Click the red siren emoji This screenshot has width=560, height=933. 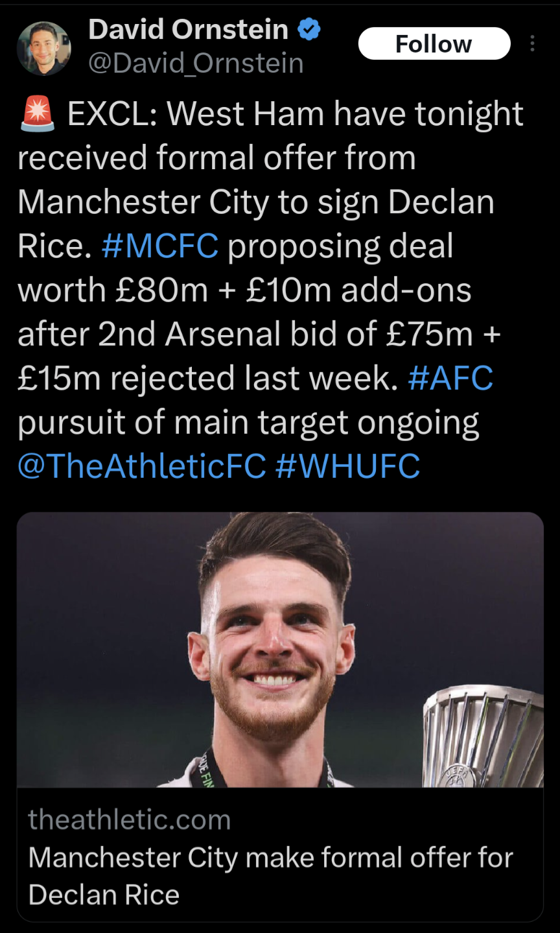[x=38, y=114]
